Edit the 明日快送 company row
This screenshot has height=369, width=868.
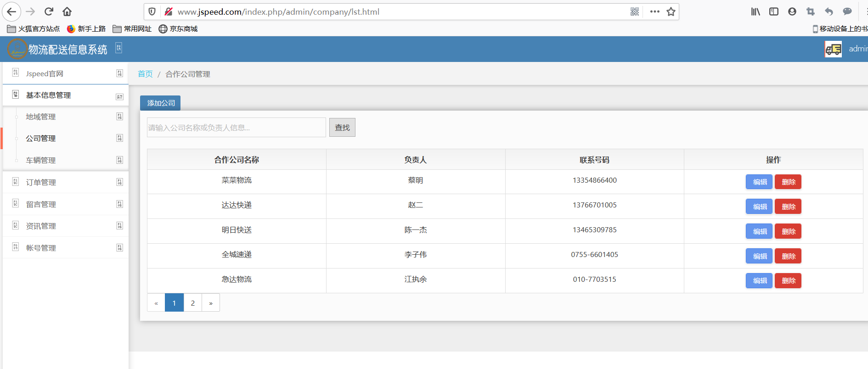click(759, 232)
